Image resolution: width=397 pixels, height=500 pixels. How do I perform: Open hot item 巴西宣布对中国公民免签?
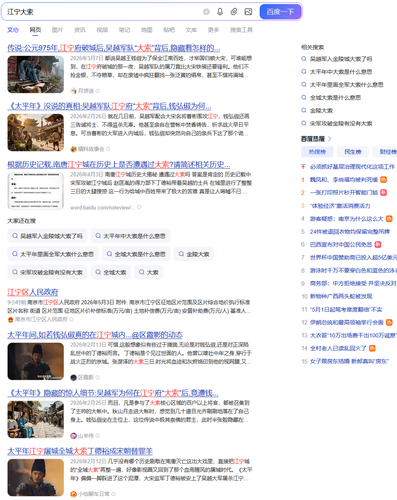click(341, 244)
